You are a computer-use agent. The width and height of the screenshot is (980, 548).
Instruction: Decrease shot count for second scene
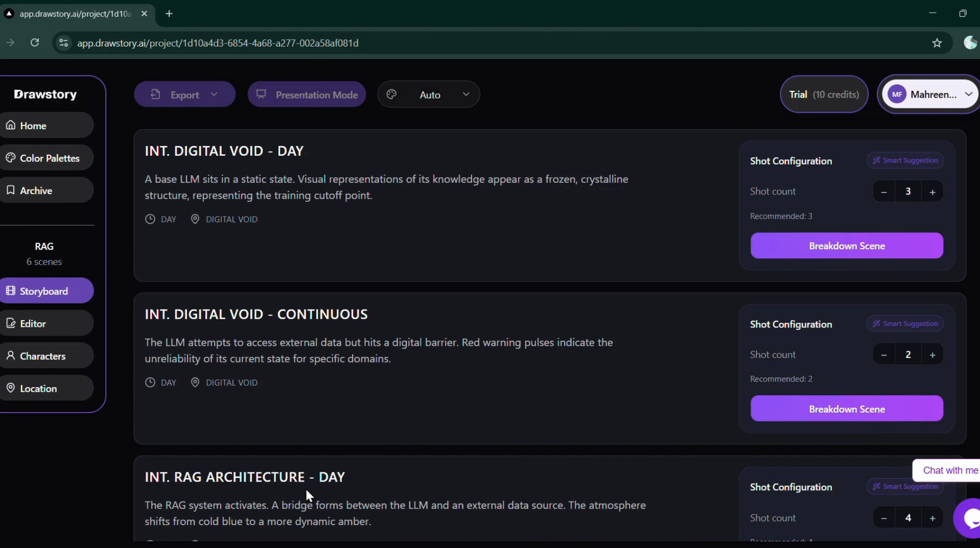click(884, 354)
